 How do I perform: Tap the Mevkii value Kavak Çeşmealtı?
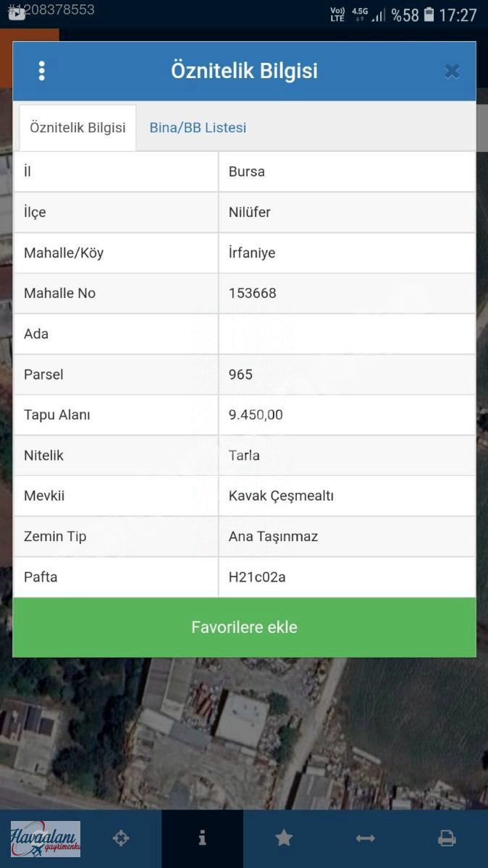281,496
